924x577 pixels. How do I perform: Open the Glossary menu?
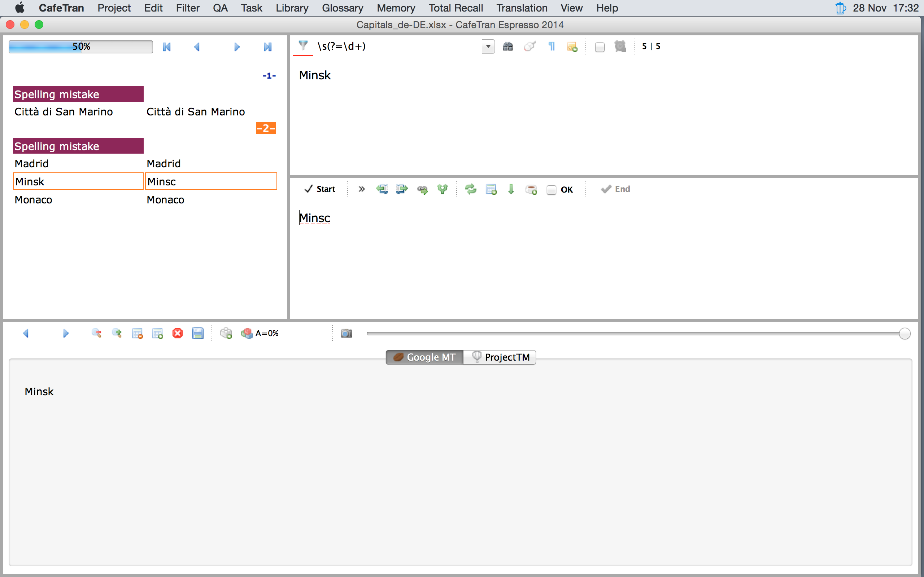(342, 8)
